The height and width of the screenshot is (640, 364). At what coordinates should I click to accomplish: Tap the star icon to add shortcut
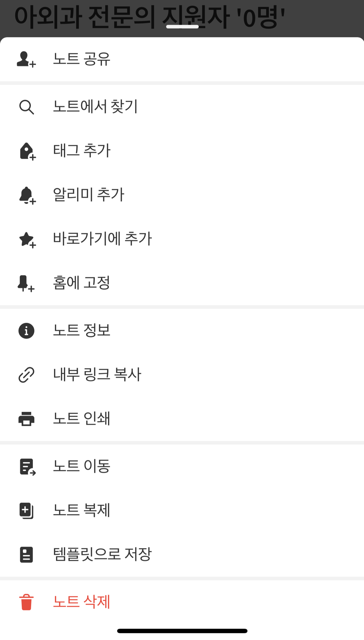click(x=27, y=239)
